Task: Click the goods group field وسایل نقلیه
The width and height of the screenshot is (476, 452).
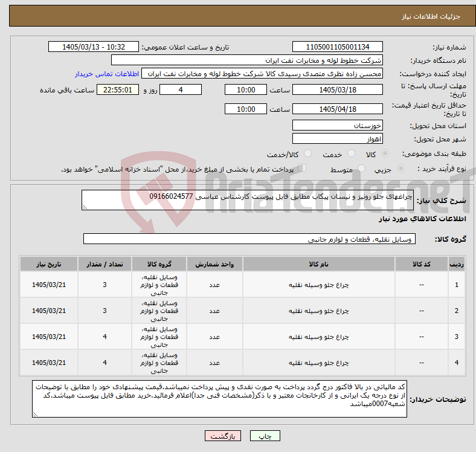Action: pos(249,239)
